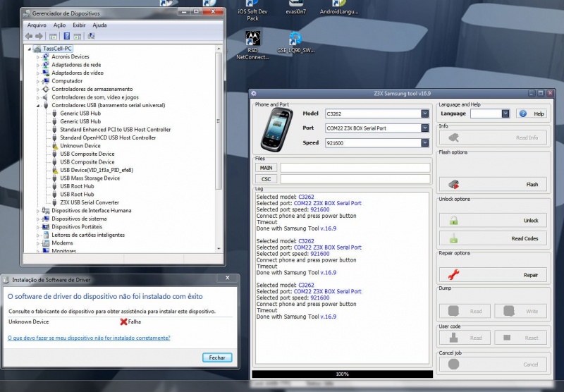
Task: Expand the Dispositivos Portáteis node
Action: click(x=38, y=227)
